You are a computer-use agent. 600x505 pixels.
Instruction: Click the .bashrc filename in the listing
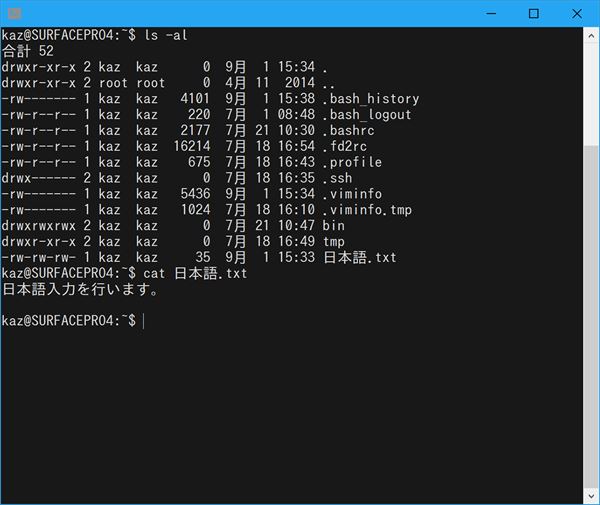tap(350, 131)
